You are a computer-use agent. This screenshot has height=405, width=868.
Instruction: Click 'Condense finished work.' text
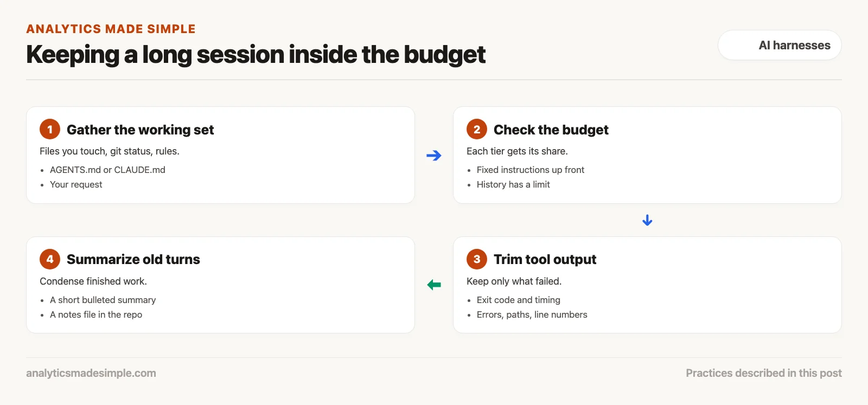(93, 281)
